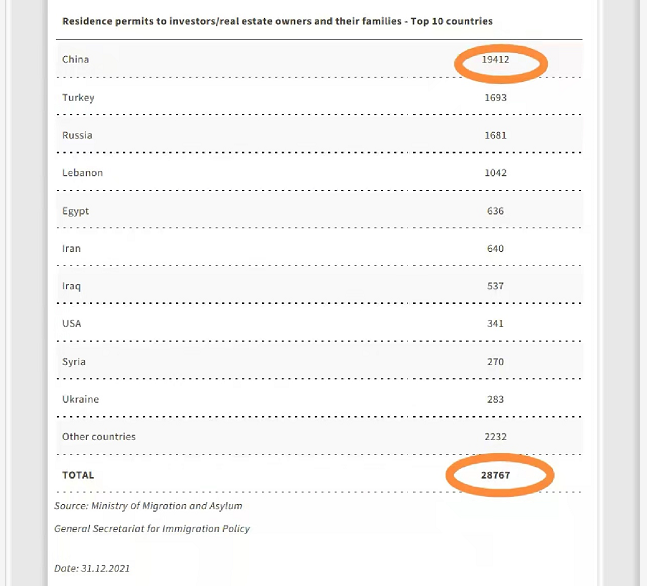The image size is (647, 586).
Task: Select the Turkey row label
Action: [77, 97]
